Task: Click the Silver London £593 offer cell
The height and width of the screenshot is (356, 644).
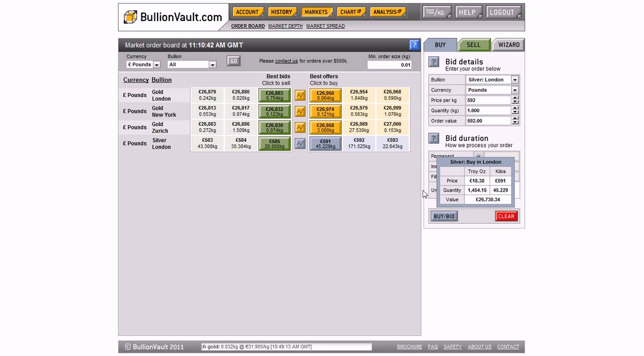Action: click(x=392, y=143)
